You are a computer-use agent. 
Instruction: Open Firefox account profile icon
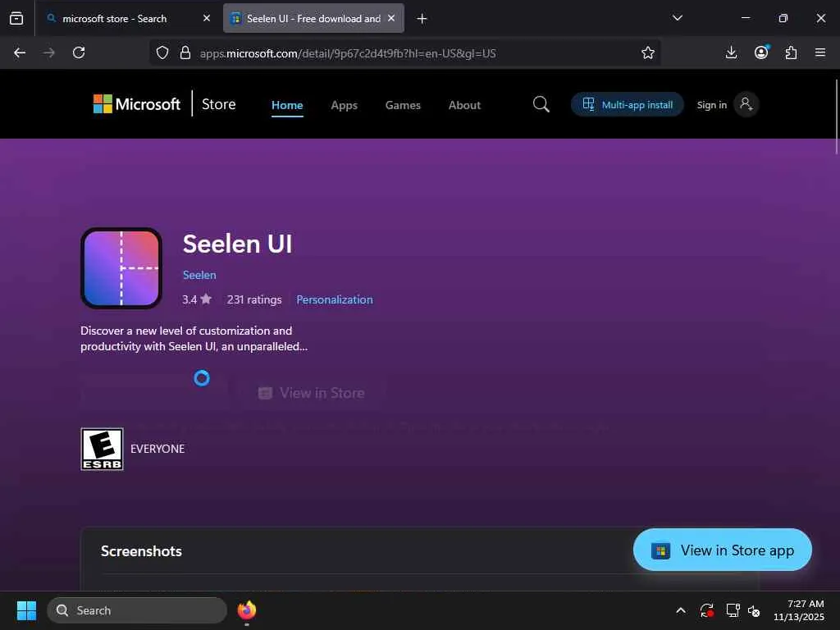click(761, 52)
